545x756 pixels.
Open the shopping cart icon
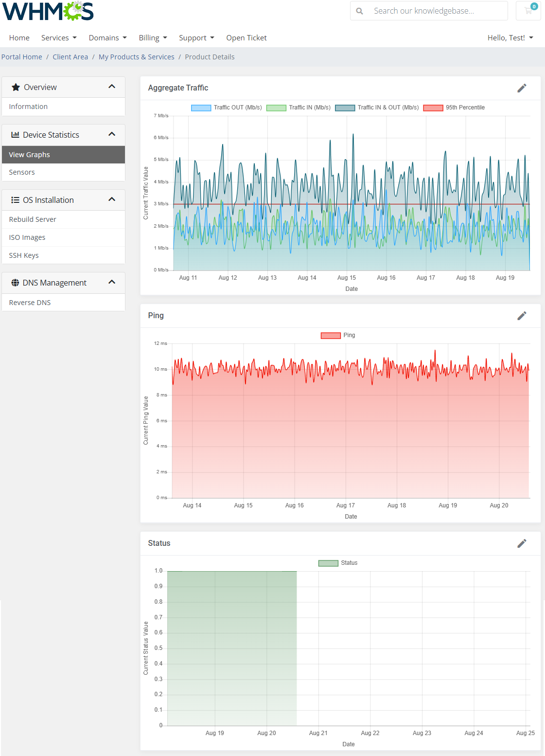point(528,11)
